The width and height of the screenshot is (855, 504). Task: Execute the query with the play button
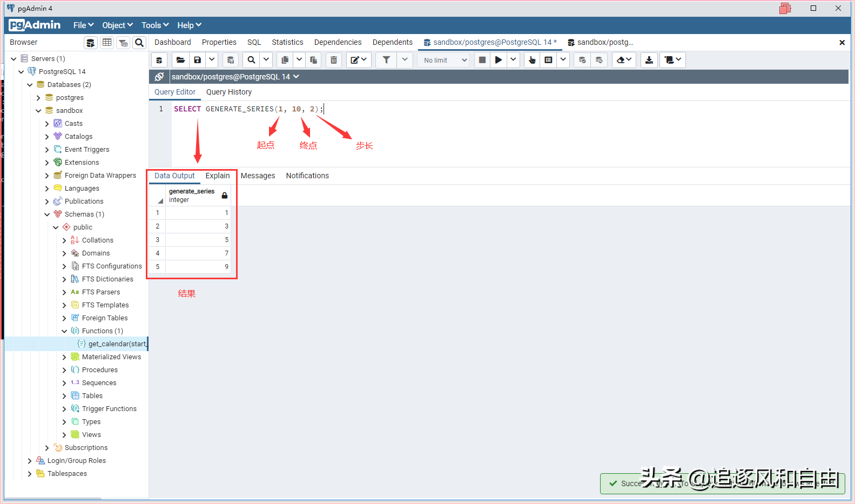[x=499, y=60]
